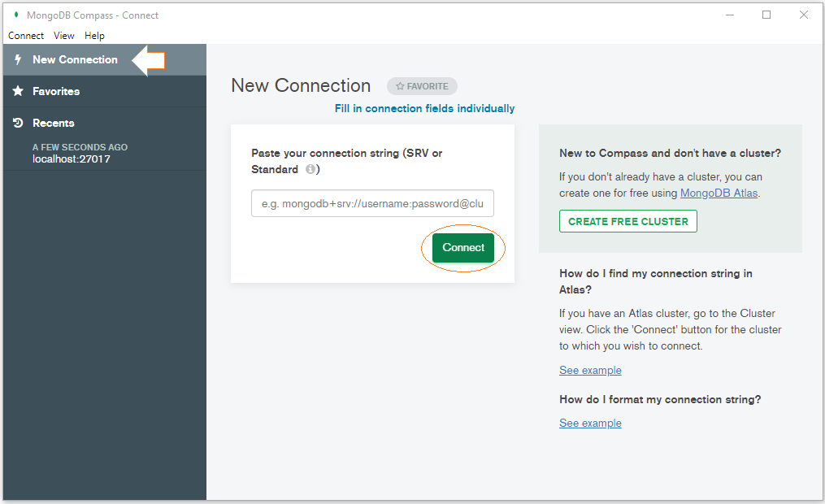
Task: Click Fill in connection fields individually link
Action: (x=424, y=108)
